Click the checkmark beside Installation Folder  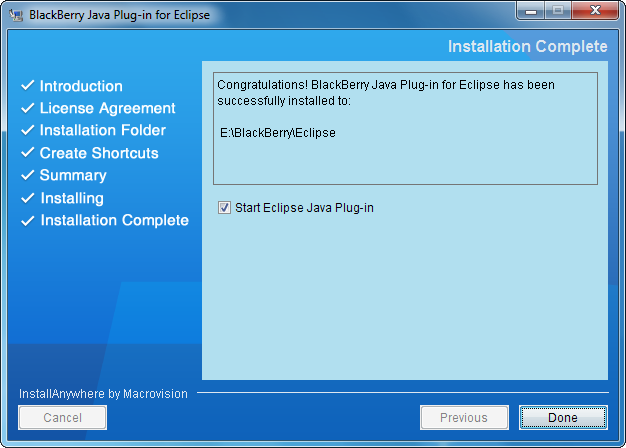(x=28, y=130)
